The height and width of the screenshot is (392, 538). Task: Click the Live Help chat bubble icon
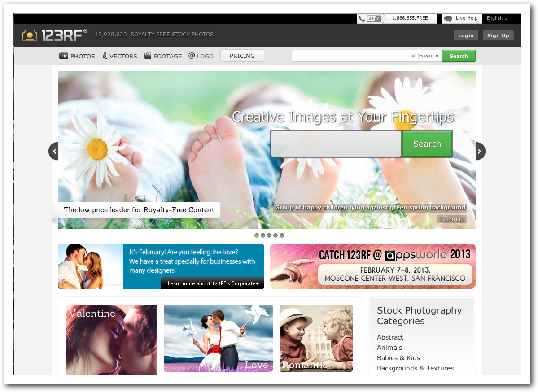click(x=448, y=18)
